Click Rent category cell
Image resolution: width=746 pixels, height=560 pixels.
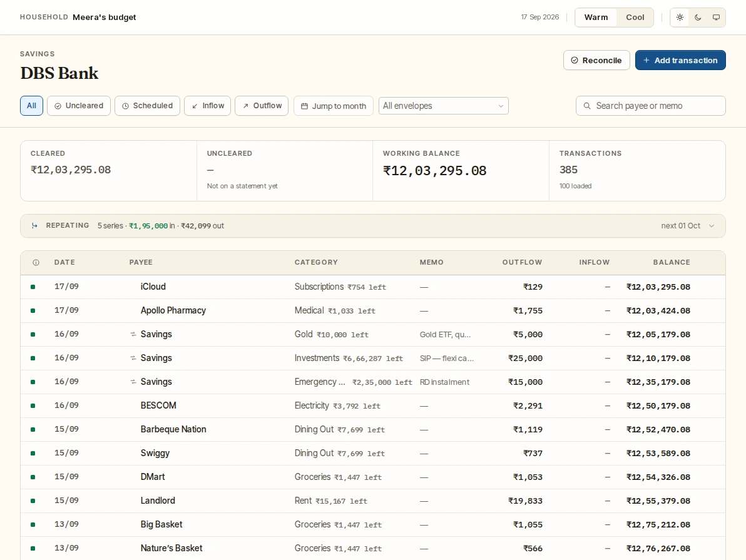coord(303,501)
